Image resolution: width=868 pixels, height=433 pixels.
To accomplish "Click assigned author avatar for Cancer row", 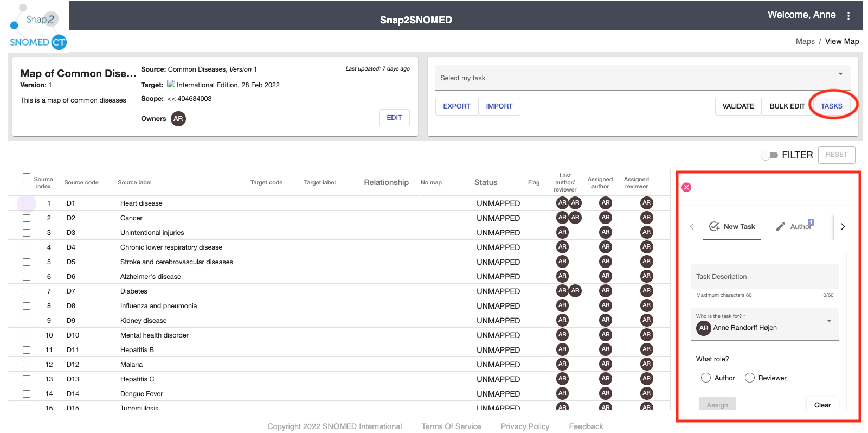I will 606,218.
